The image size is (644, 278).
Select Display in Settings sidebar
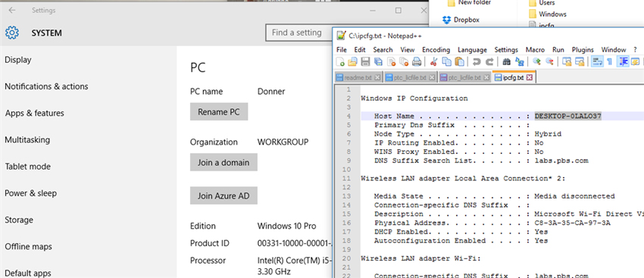pyautogui.click(x=18, y=60)
